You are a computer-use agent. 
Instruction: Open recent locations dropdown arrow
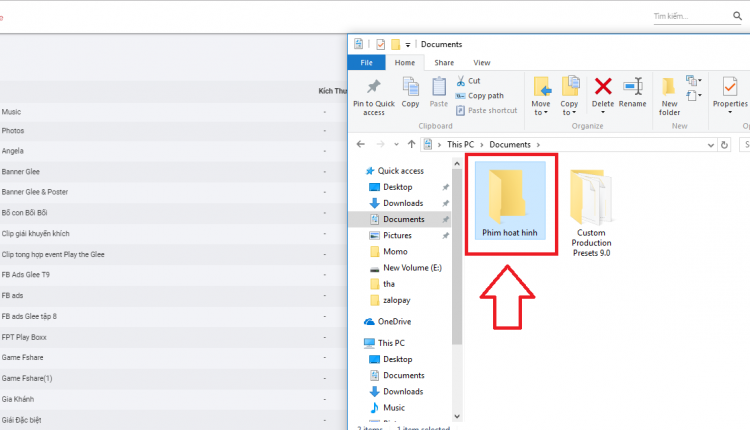(x=396, y=144)
